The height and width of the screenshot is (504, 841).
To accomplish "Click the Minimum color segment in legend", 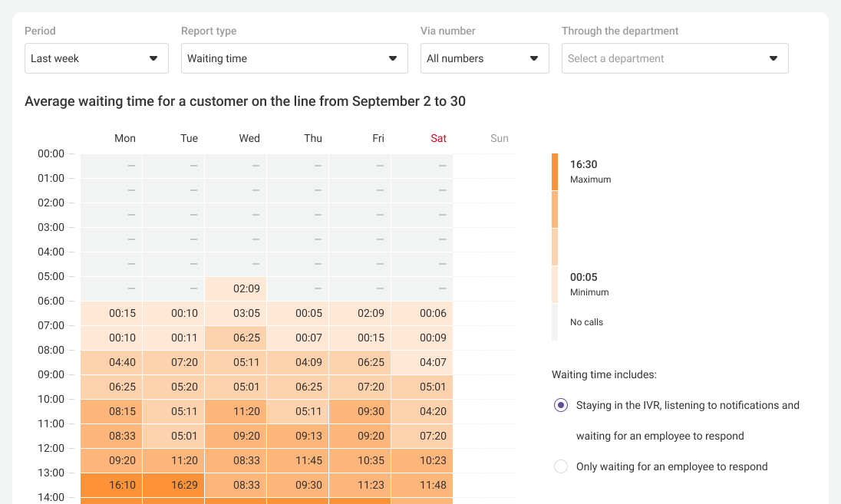I will 555,285.
